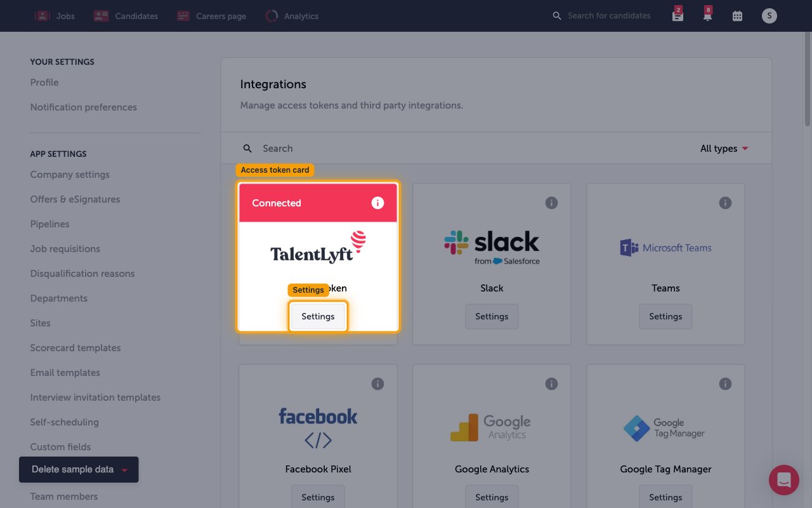Click the Facebook Pixel logo
The height and width of the screenshot is (508, 812).
point(318,428)
